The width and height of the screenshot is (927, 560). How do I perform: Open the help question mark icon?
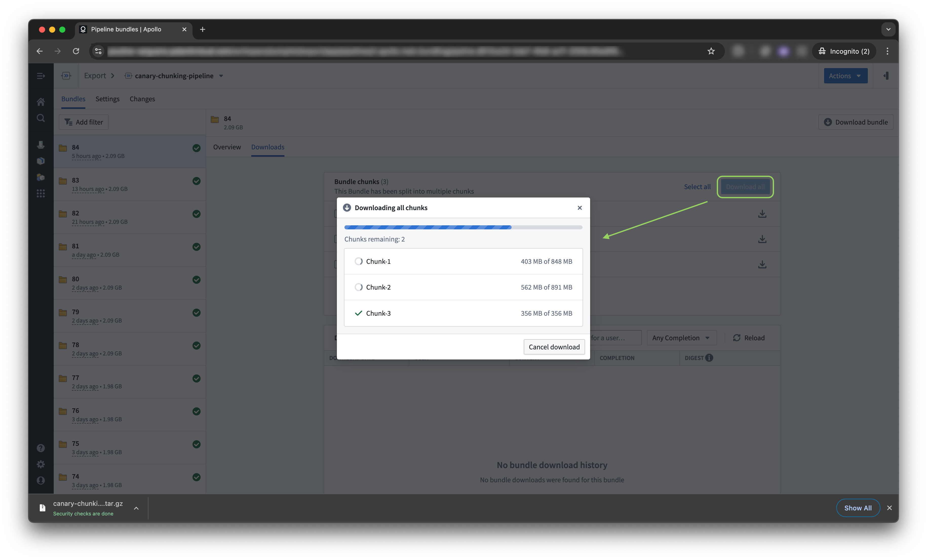click(x=41, y=448)
